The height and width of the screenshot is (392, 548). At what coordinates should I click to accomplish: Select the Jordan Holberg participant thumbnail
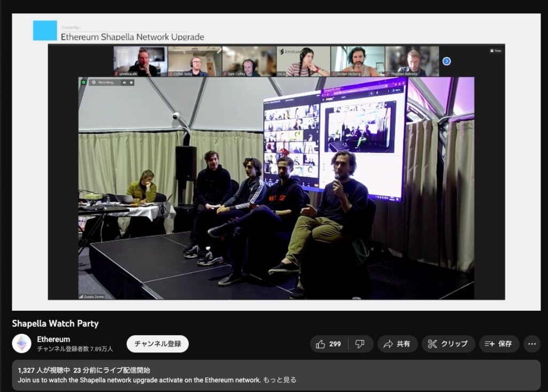(x=358, y=62)
